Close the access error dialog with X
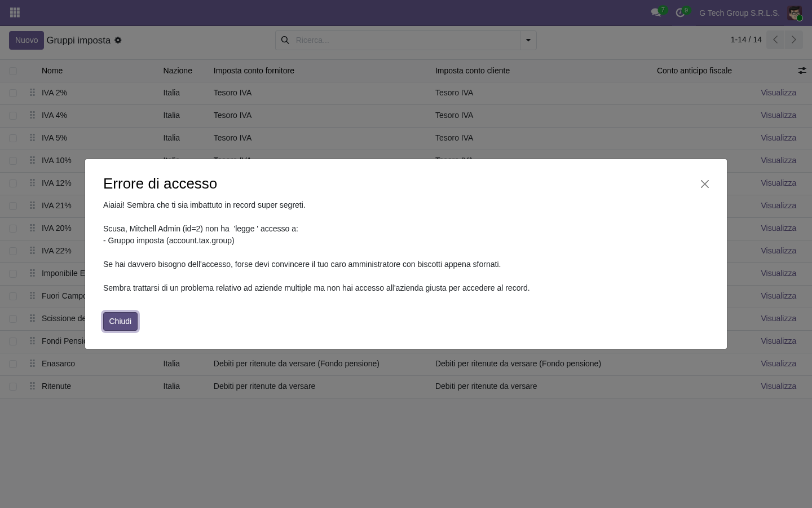 coord(704,184)
